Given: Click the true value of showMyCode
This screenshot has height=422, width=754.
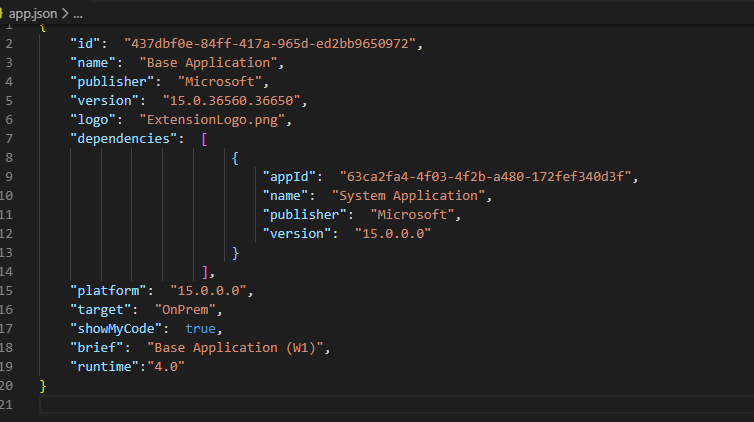Looking at the screenshot, I should coord(200,328).
